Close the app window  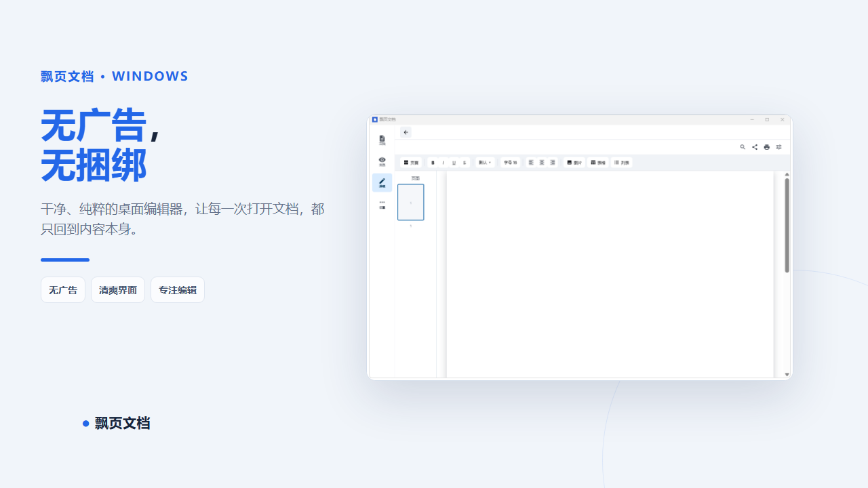coord(782,119)
